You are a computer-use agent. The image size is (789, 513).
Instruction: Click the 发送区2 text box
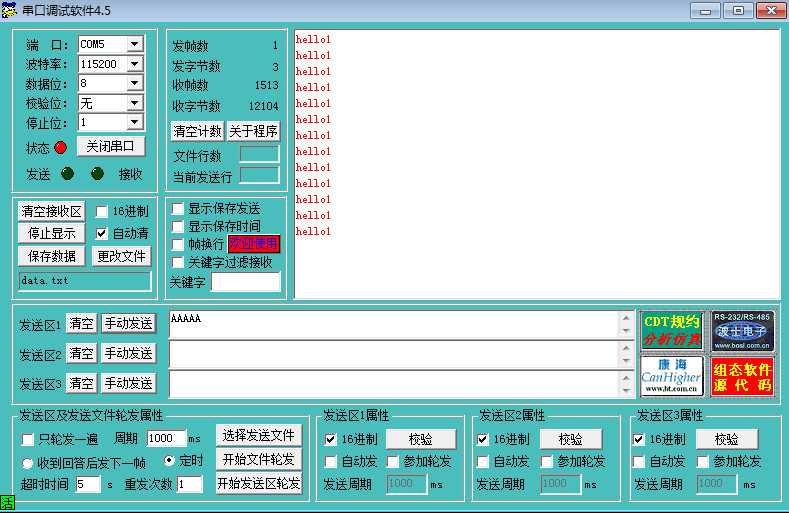394,354
